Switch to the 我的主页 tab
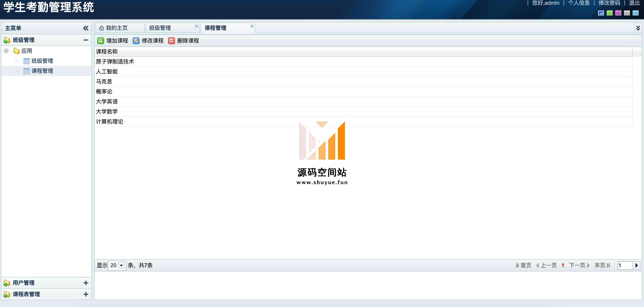Image resolution: width=644 pixels, height=307 pixels. (x=120, y=28)
